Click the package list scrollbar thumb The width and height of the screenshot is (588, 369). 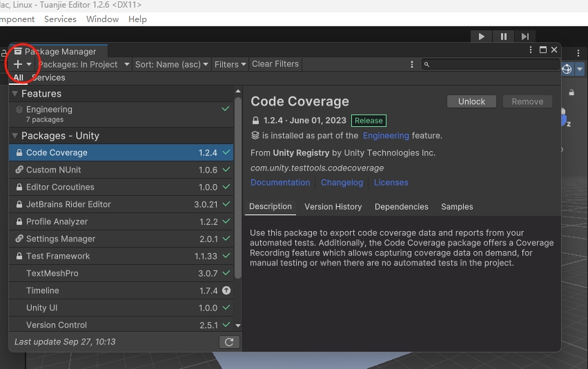(237, 188)
